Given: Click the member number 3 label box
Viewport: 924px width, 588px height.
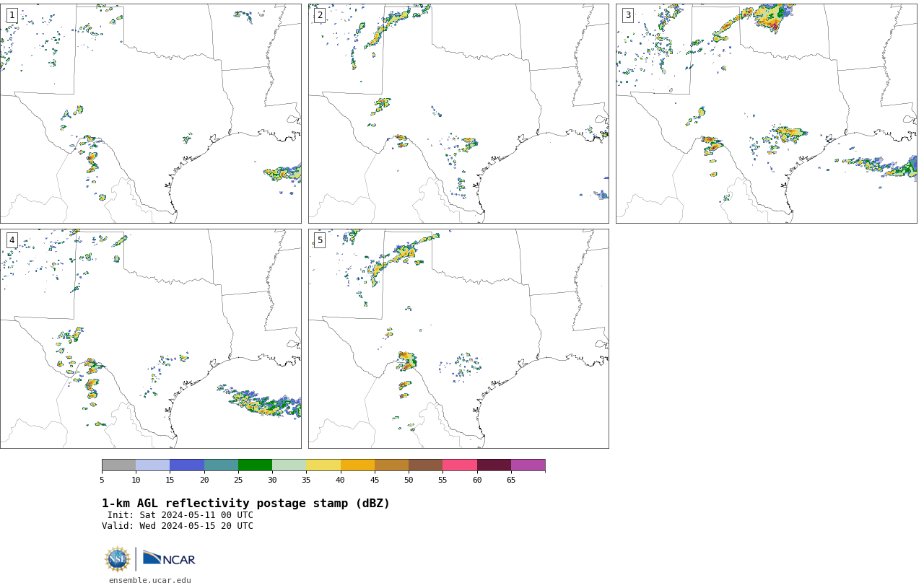Looking at the screenshot, I should click(x=627, y=15).
